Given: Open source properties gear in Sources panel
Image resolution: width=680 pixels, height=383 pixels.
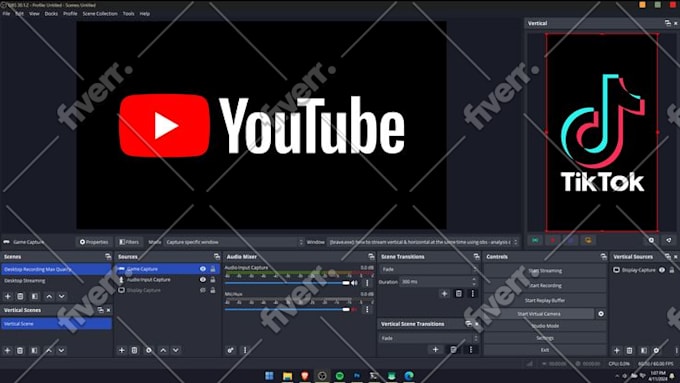Looking at the screenshot, I should point(149,350).
